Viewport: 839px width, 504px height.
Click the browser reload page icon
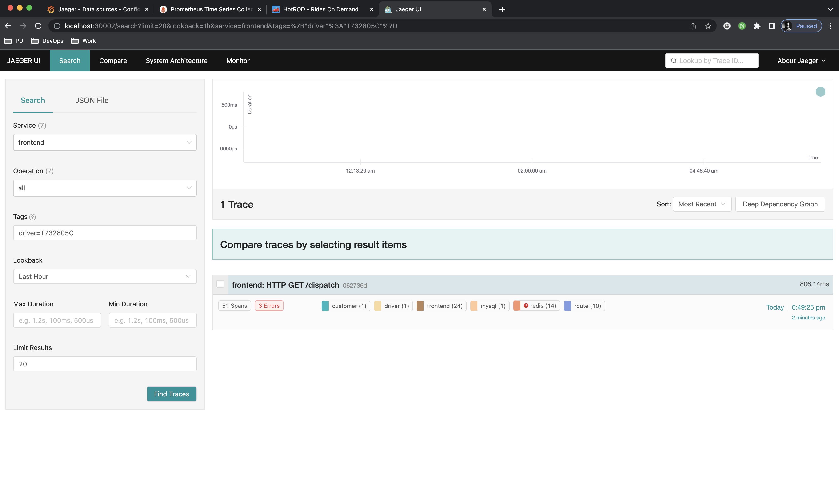[38, 26]
